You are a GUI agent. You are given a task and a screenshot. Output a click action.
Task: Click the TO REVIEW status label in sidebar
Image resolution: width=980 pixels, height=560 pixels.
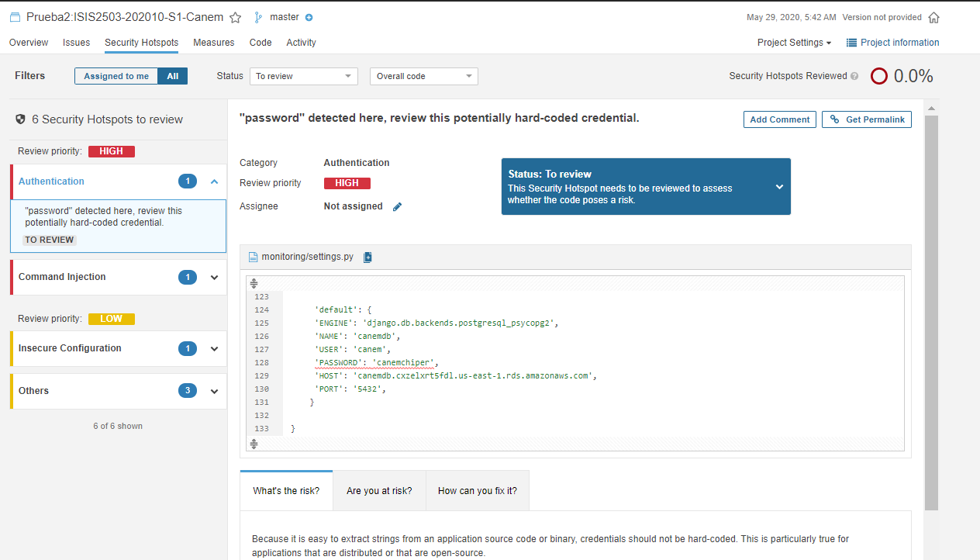point(50,240)
